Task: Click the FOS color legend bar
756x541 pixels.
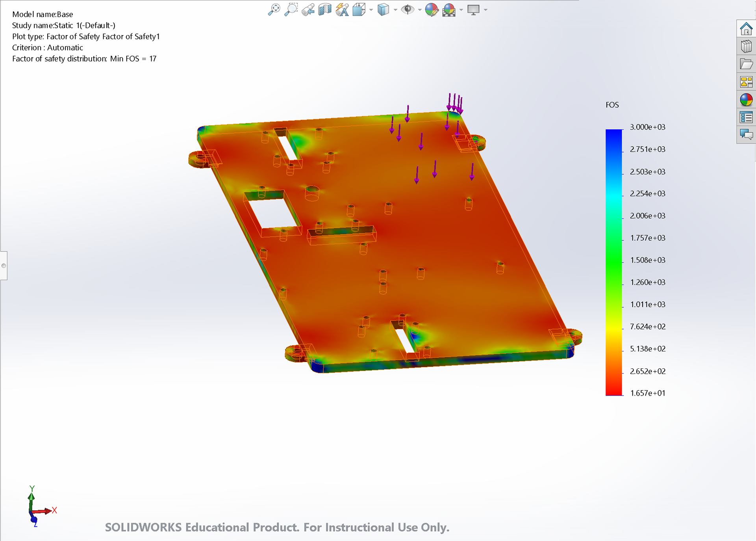Action: click(613, 262)
